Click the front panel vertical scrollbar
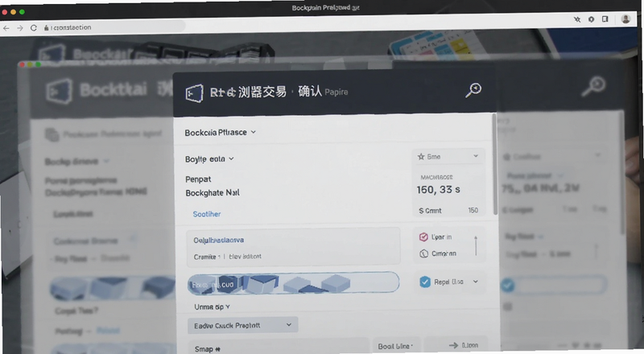The image size is (644, 354). click(495, 164)
